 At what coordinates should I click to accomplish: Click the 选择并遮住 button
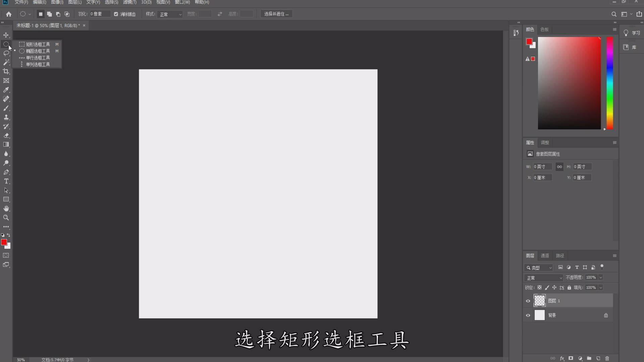pos(276,14)
